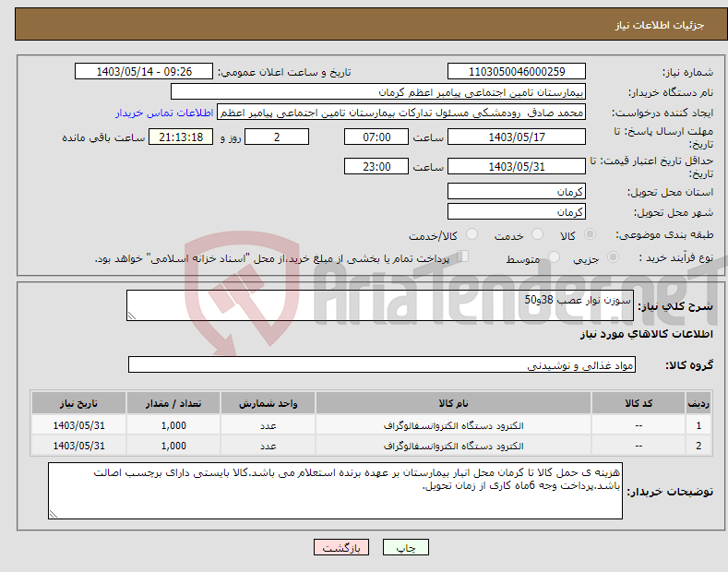Click the price validity date 1403/05/31 field
Viewport: 728px width, 572px height.
pyautogui.click(x=517, y=166)
